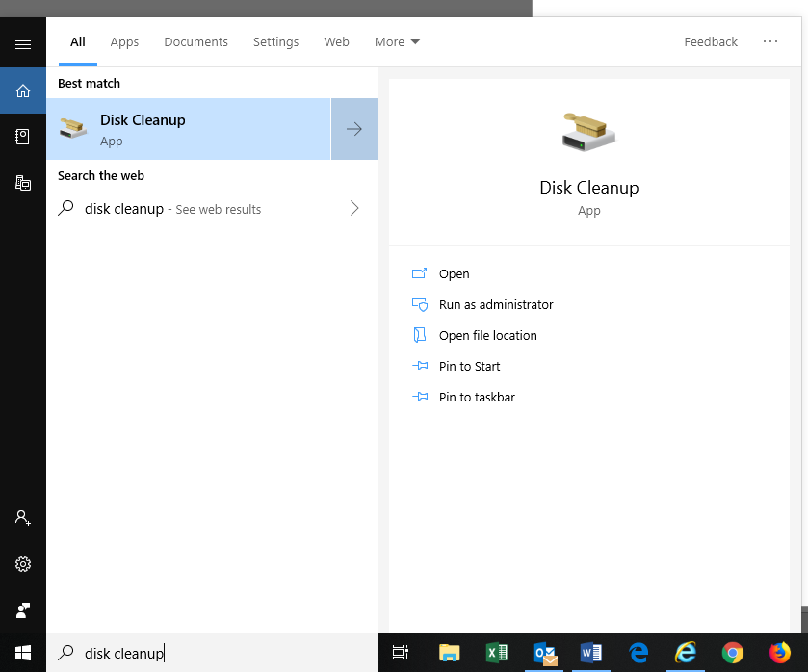Select the Settings search filter tab
This screenshot has width=808, height=672.
275,42
